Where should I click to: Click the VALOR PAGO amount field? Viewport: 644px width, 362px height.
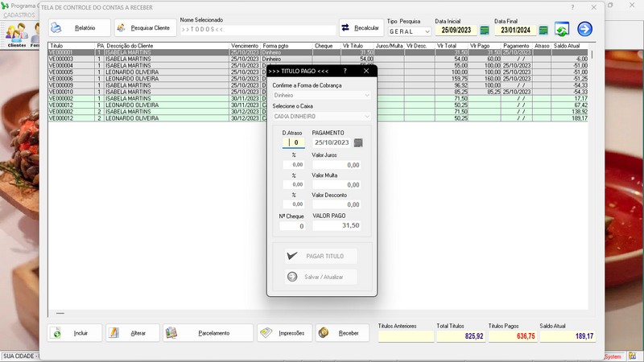coord(336,226)
